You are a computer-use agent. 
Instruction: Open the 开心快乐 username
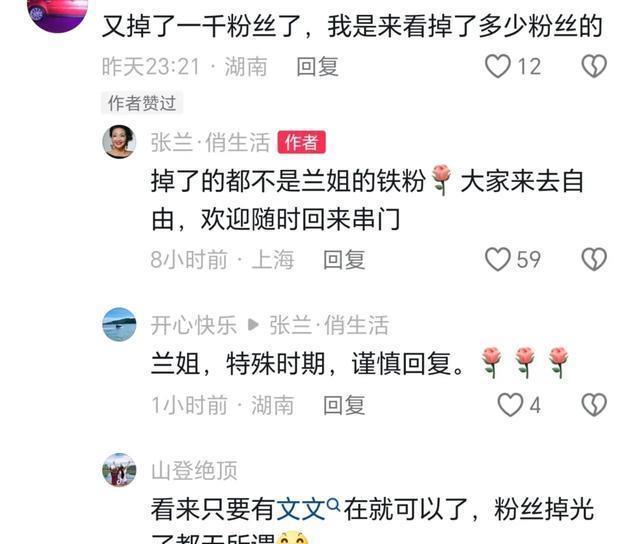194,325
